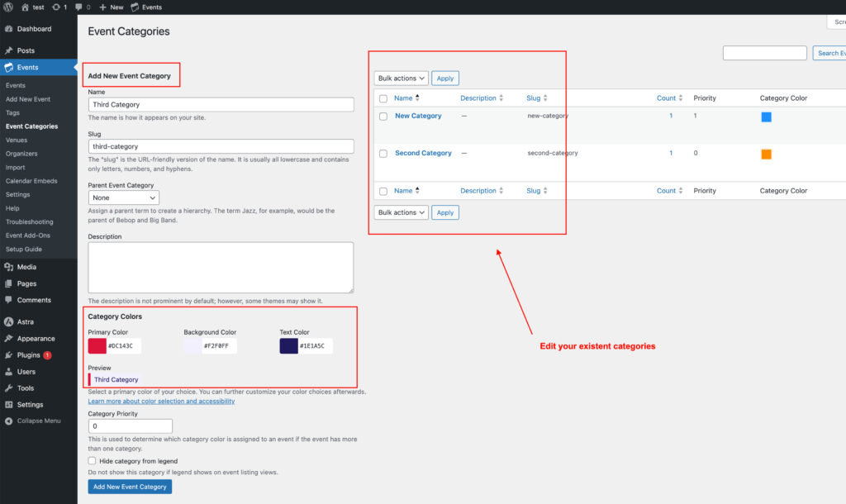Click the WordPress logo in the admin bar
This screenshot has height=504, width=846.
[8, 6]
